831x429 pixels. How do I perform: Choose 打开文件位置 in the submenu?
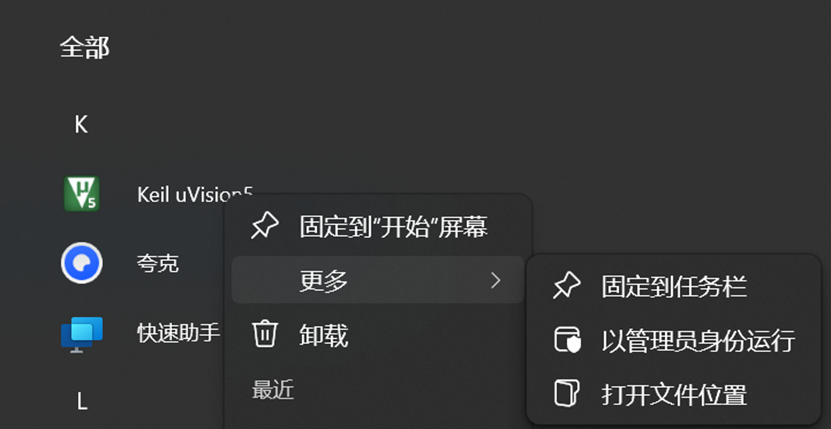pyautogui.click(x=674, y=394)
